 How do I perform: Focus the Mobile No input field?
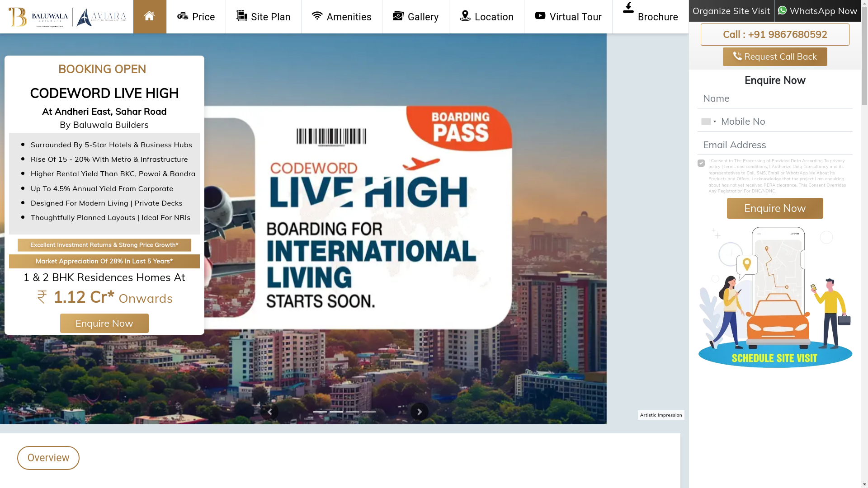point(786,122)
